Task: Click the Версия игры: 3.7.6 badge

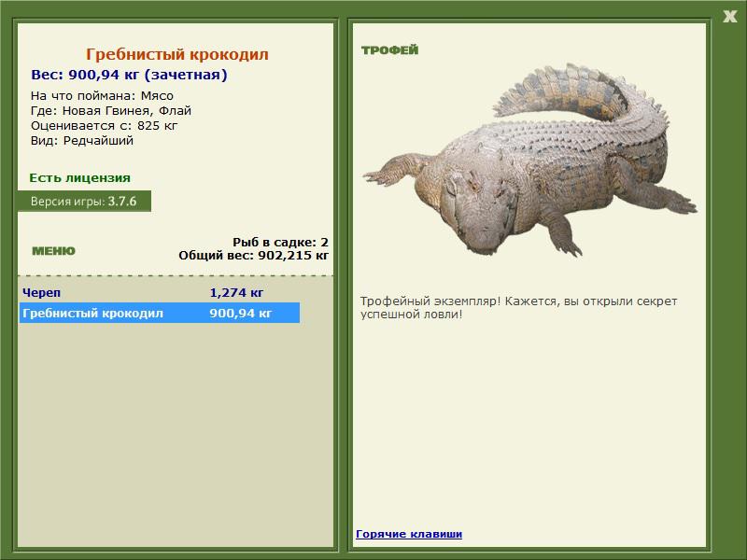Action: [84, 201]
